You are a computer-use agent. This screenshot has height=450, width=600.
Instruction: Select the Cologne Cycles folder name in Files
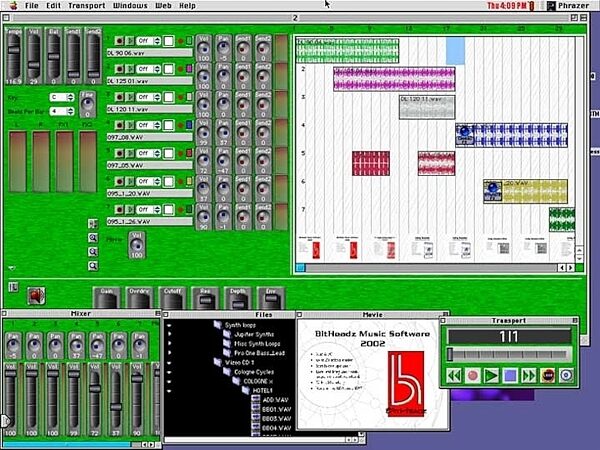pyautogui.click(x=254, y=372)
